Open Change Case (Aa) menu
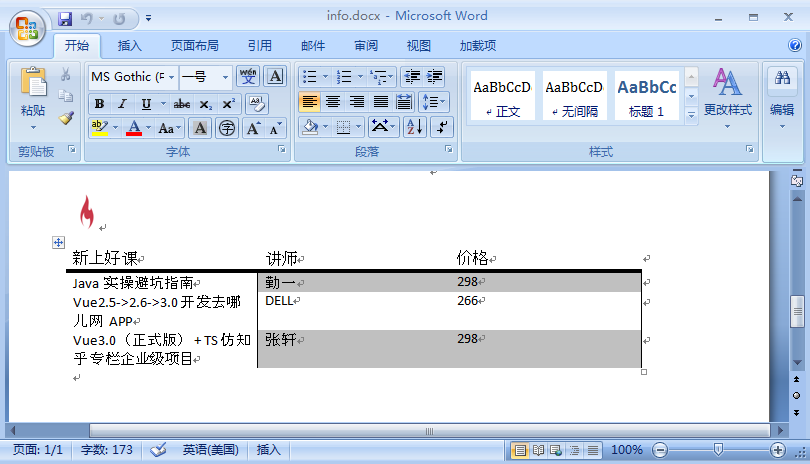Viewport: 810px width, 464px height. [169, 128]
